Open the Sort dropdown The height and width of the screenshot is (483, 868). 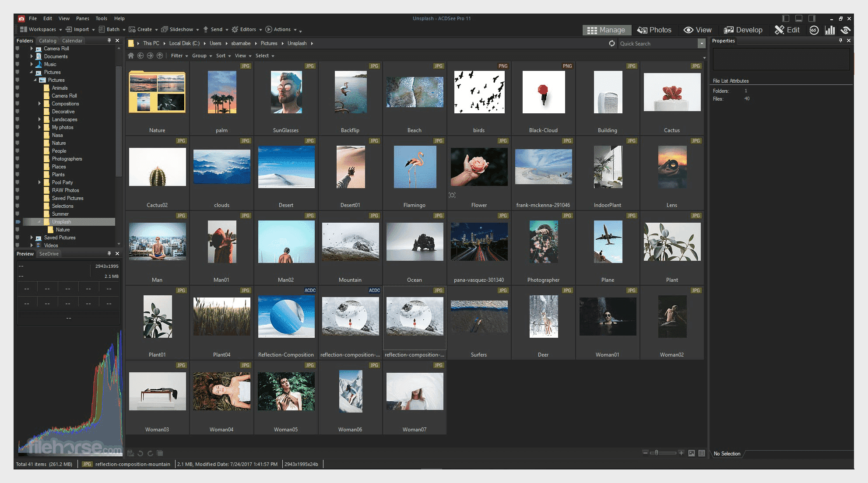pyautogui.click(x=223, y=56)
